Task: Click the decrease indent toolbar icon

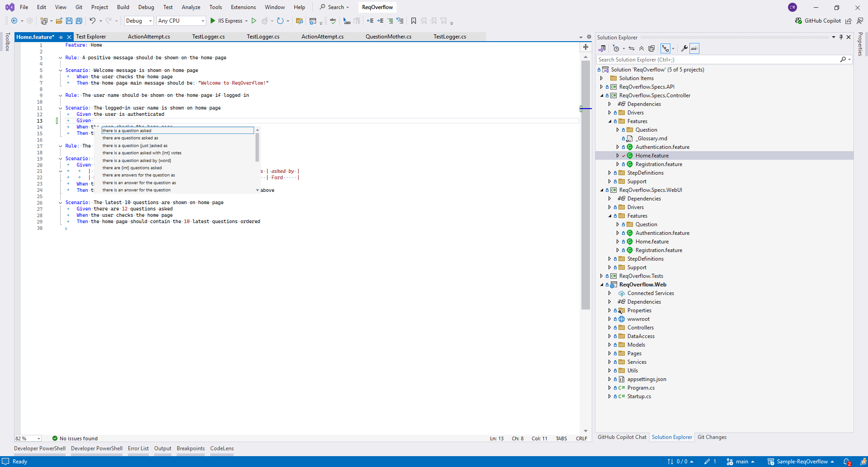Action: (x=370, y=21)
